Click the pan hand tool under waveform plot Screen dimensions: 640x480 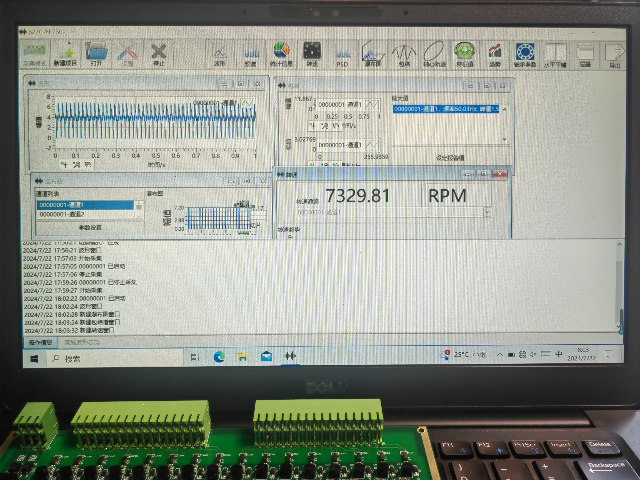88,164
